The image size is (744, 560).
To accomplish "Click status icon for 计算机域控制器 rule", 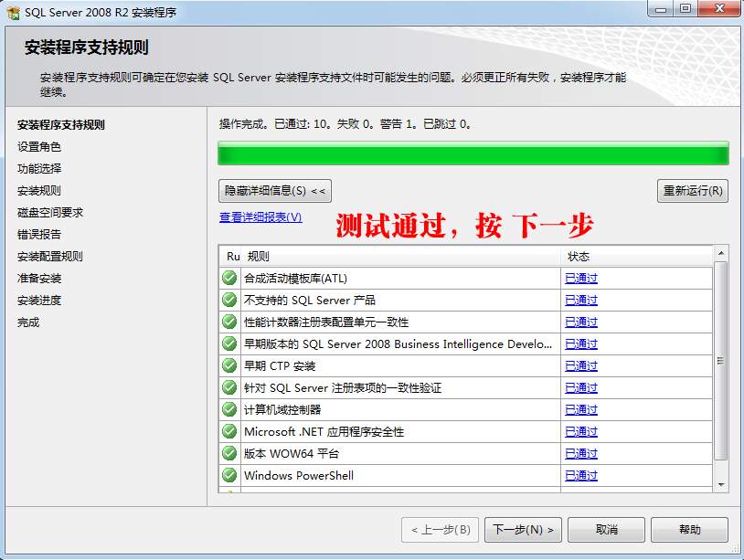I will point(229,409).
